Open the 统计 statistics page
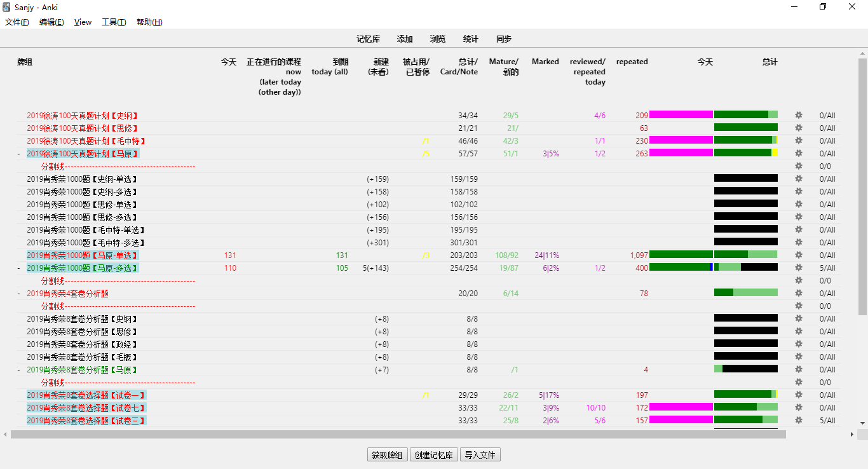Image resolution: width=868 pixels, height=469 pixels. click(471, 39)
